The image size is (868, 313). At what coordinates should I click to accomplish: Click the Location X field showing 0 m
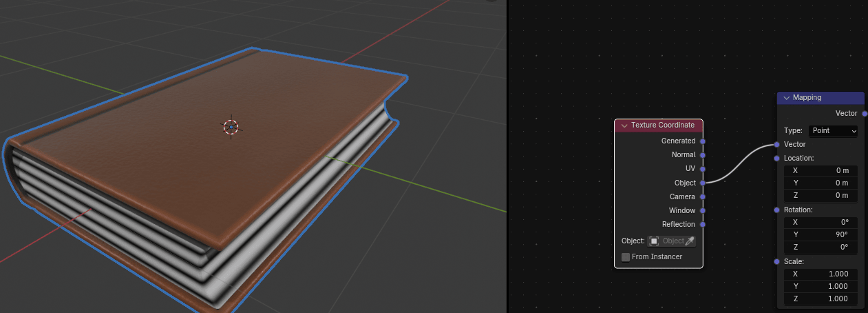[x=821, y=170]
